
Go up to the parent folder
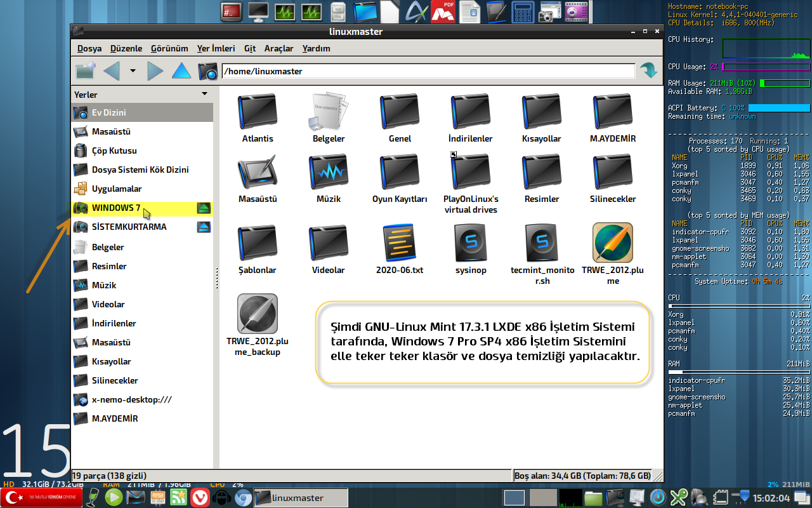[x=181, y=70]
